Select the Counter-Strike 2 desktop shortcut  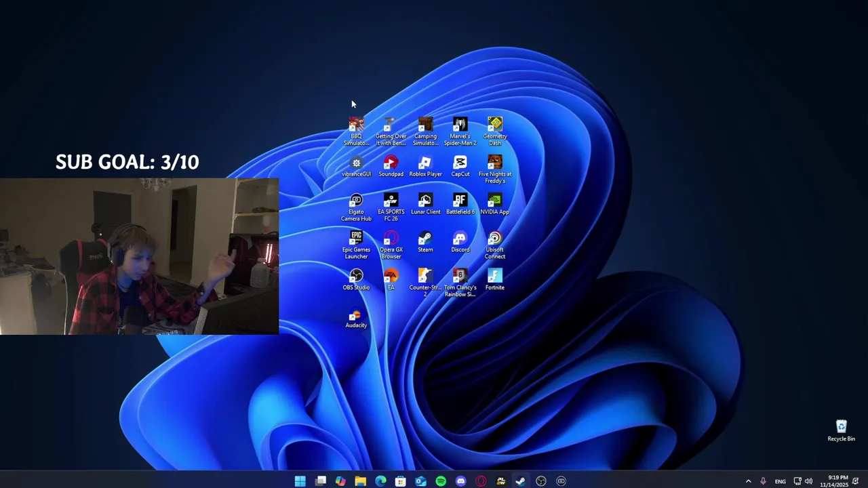(x=425, y=283)
